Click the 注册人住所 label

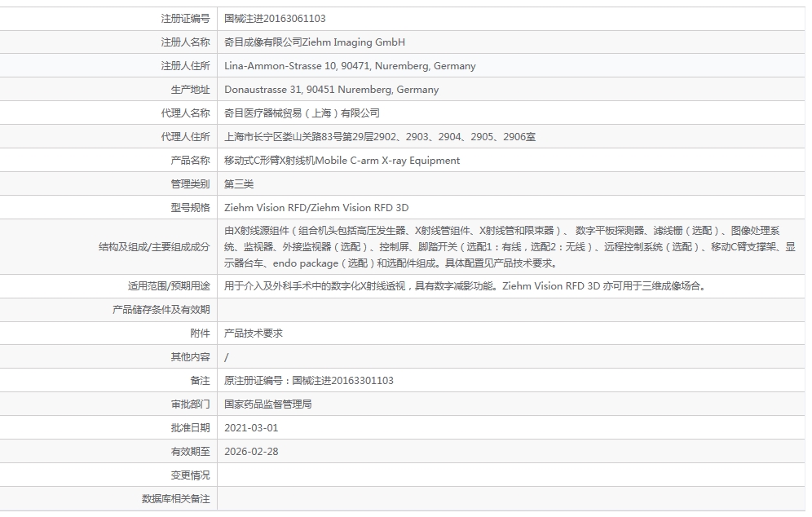point(185,66)
